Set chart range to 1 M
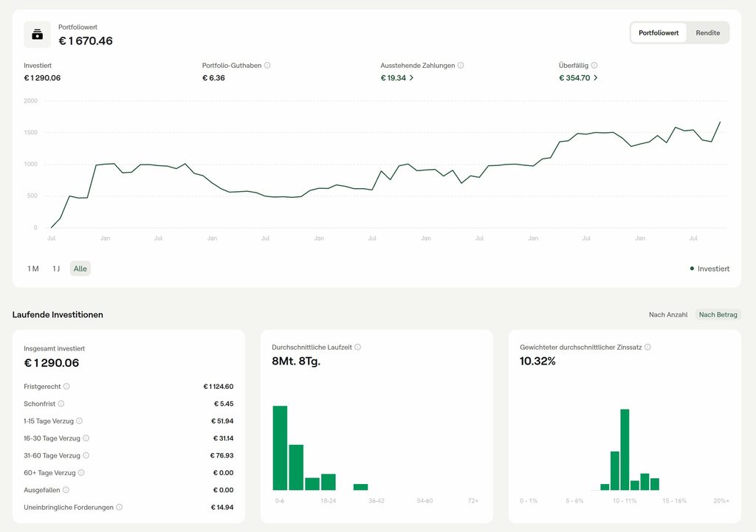 pyautogui.click(x=33, y=269)
